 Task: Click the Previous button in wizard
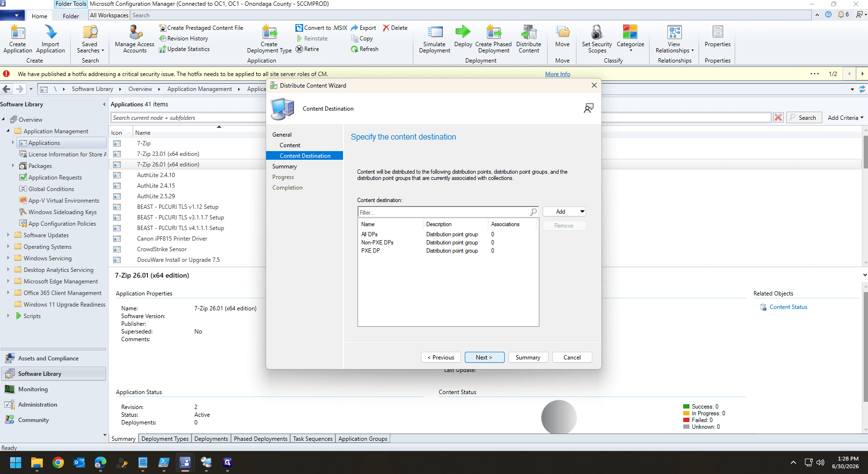pos(441,358)
